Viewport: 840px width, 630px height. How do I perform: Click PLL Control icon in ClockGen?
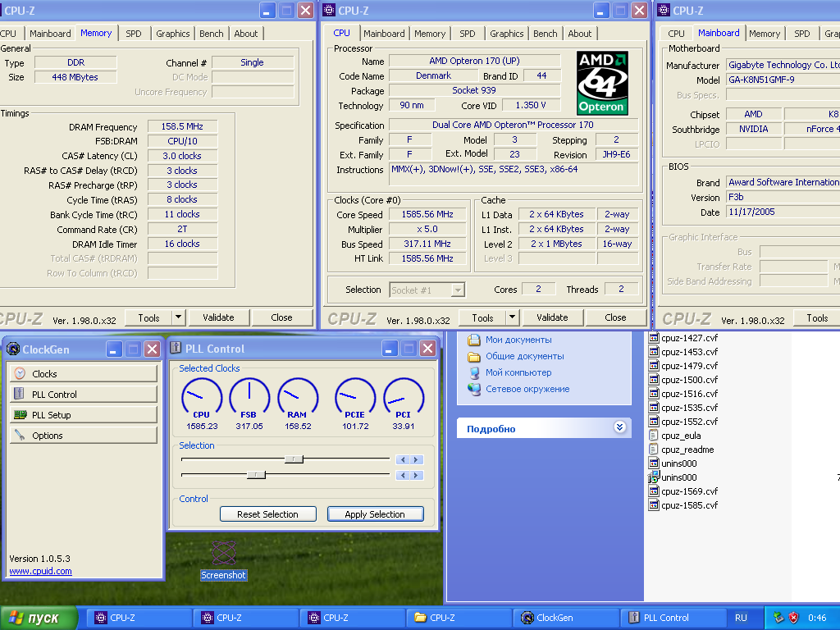pos(20,394)
